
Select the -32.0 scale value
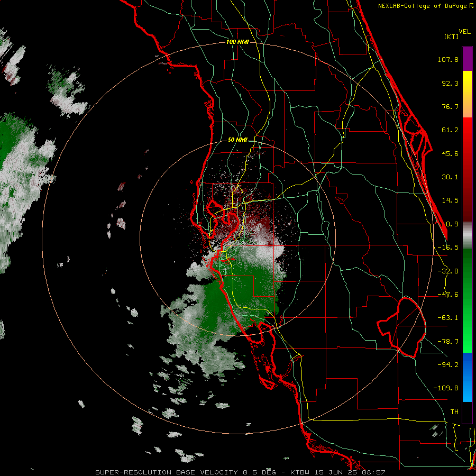click(448, 271)
